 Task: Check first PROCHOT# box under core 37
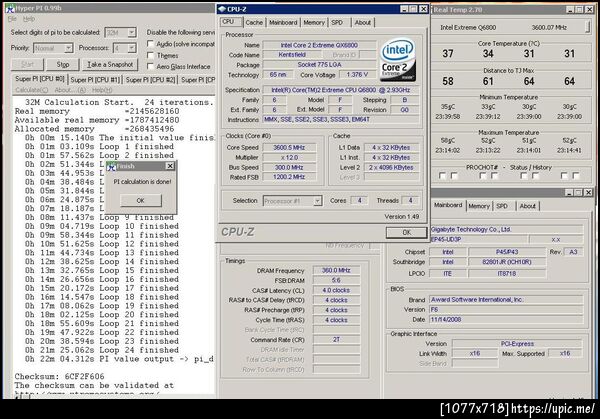coord(442,176)
